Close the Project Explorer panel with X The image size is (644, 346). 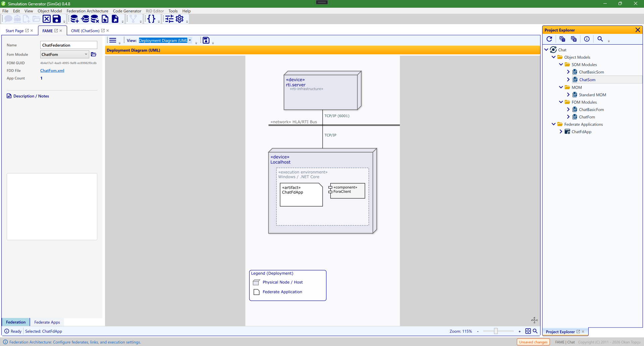[638, 30]
